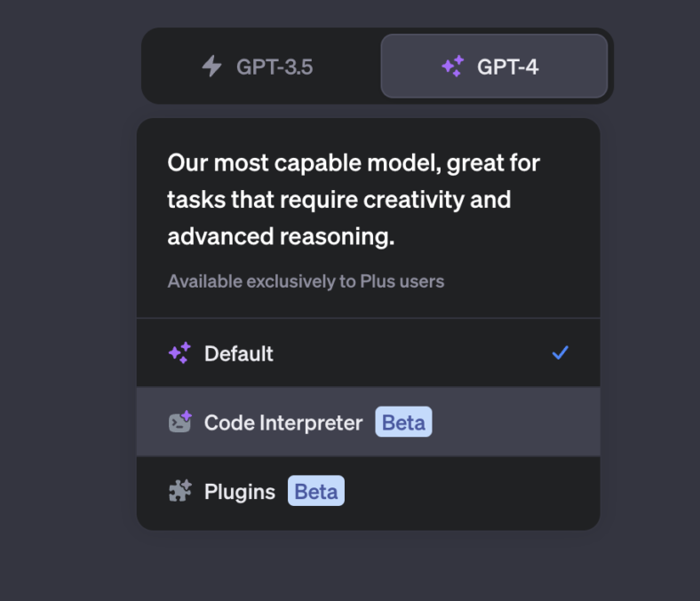Click the Beta badge next to Plugins
Image resolution: width=700 pixels, height=601 pixels.
coord(315,491)
